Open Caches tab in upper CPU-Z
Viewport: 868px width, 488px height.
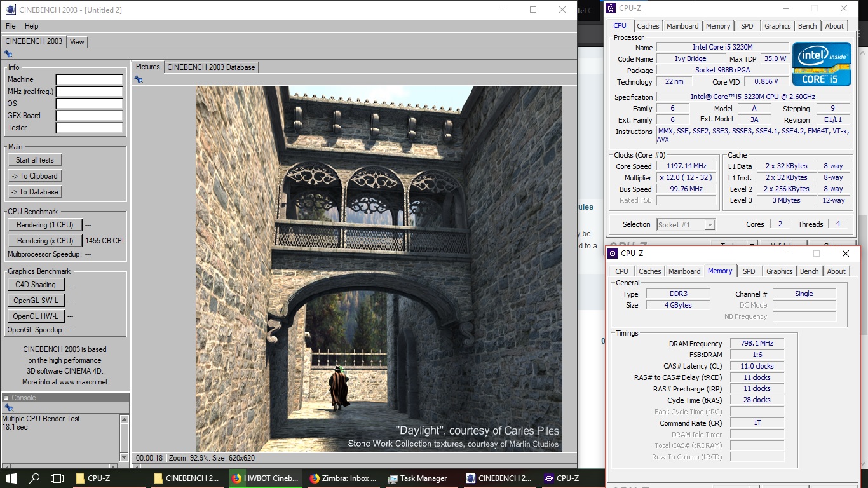point(648,26)
